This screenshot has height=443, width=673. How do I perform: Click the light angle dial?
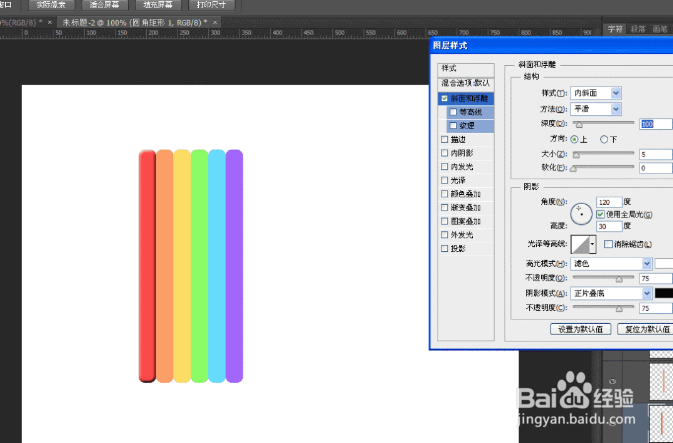[581, 214]
